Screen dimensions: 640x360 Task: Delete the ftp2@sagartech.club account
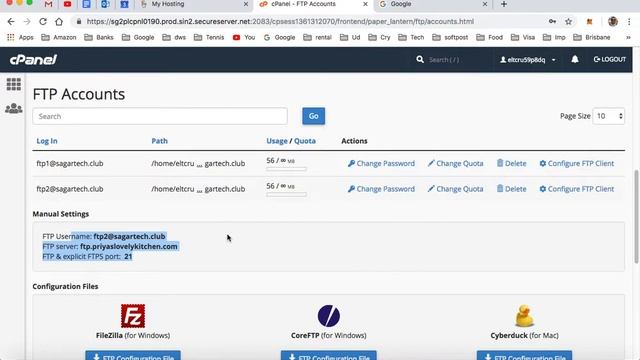(511, 189)
